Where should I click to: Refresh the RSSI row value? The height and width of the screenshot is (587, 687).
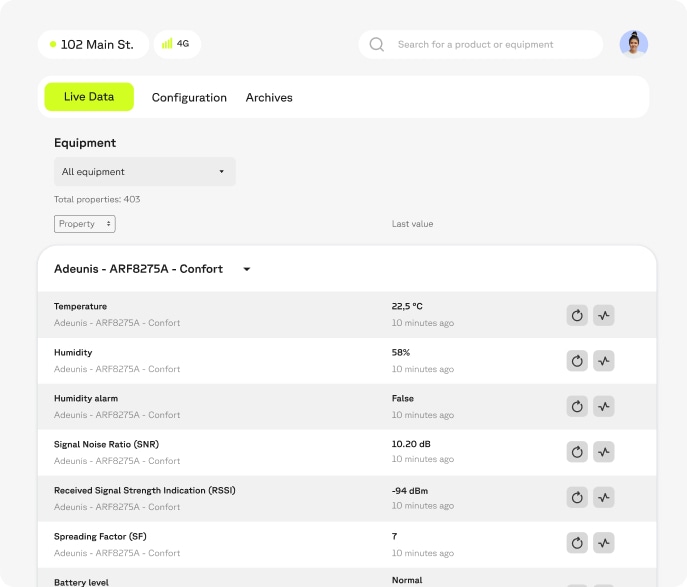click(577, 497)
